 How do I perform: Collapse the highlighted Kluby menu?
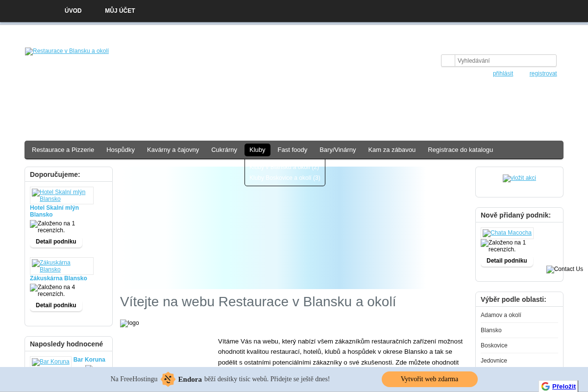tap(257, 150)
